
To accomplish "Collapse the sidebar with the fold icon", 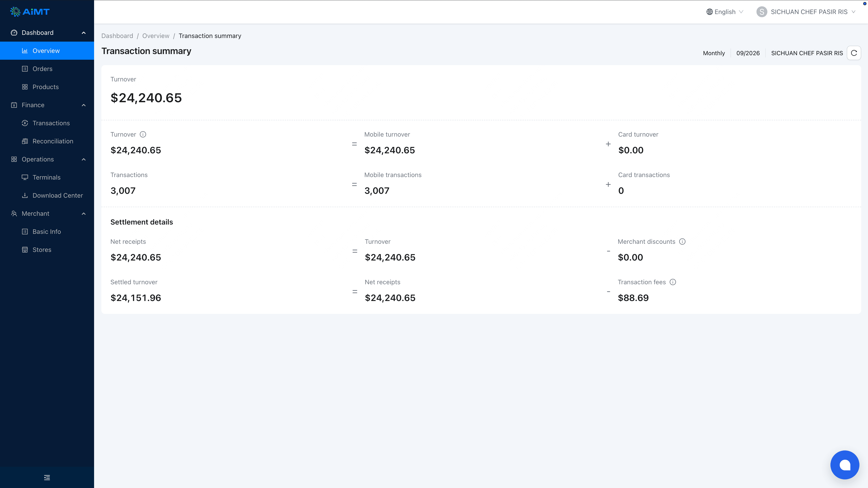I will [47, 478].
